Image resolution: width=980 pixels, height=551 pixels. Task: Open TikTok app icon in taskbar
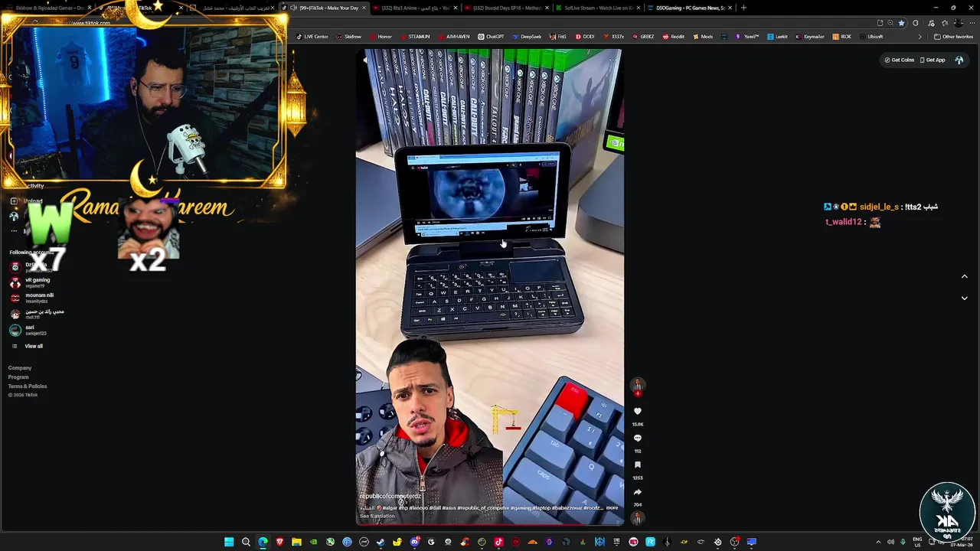[498, 542]
